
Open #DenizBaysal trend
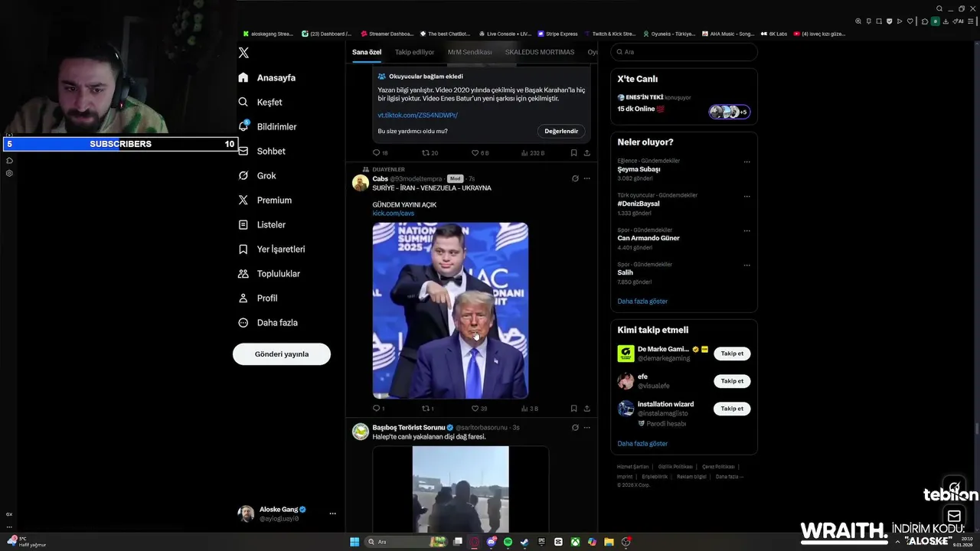[x=639, y=204]
